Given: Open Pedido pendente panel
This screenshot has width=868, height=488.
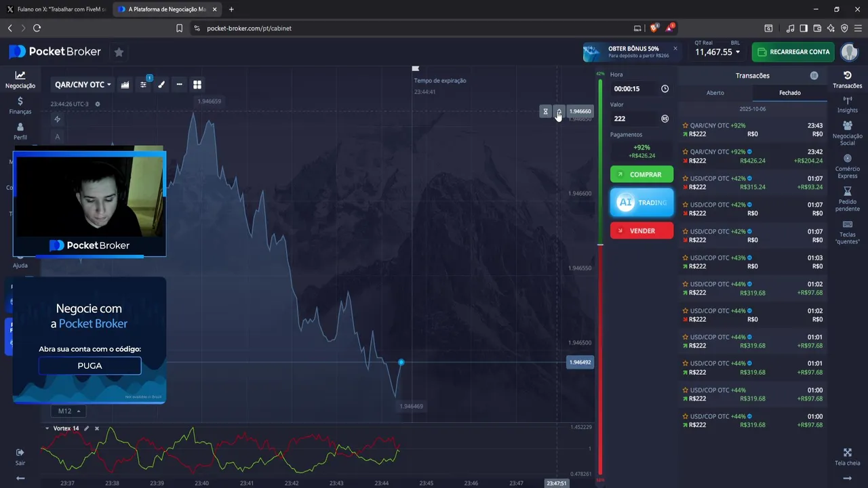Looking at the screenshot, I should [847, 199].
